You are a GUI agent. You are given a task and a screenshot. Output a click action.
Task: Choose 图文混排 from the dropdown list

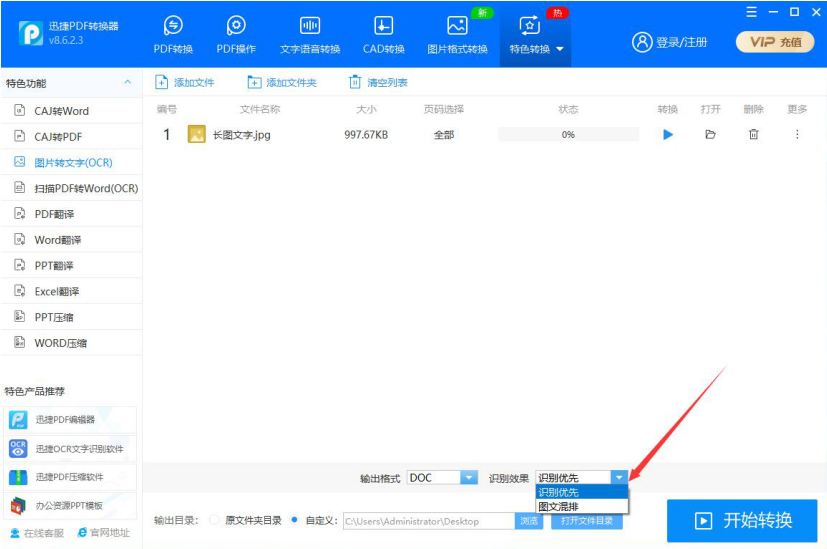pyautogui.click(x=582, y=506)
